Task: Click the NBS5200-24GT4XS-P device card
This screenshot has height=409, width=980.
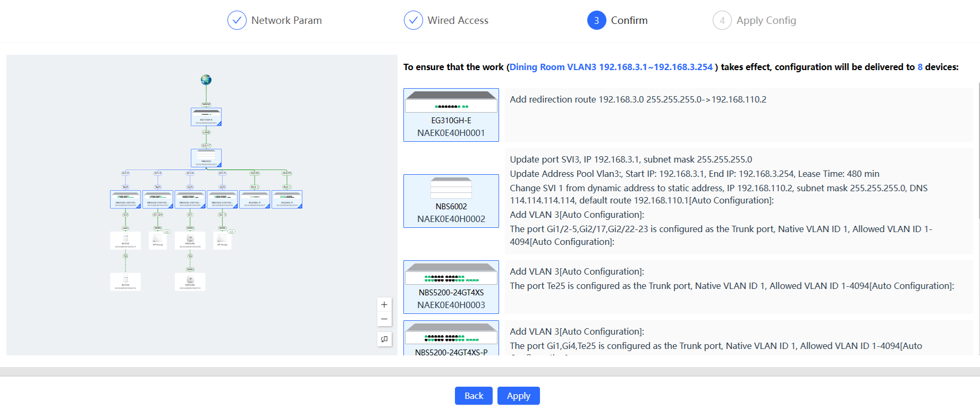Action: point(451,338)
